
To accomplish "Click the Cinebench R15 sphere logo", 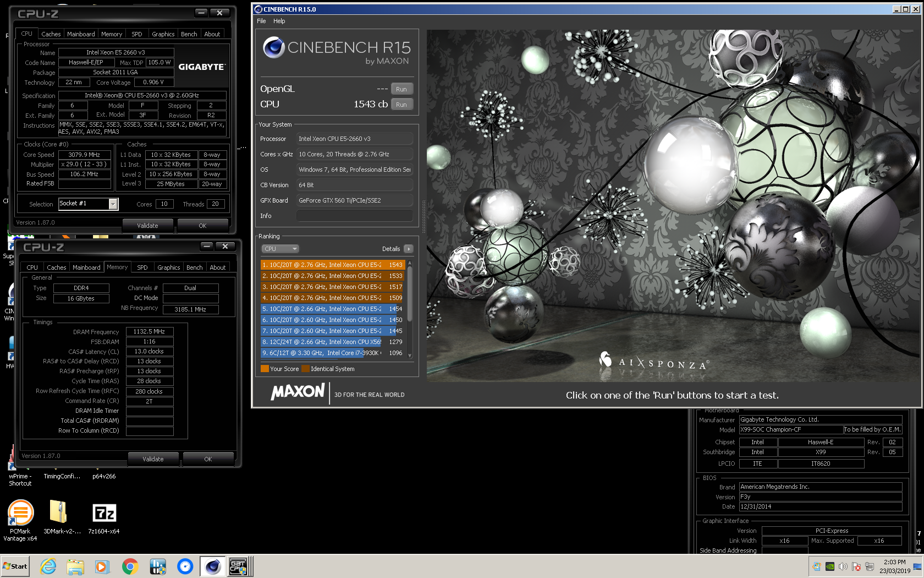I will (273, 47).
